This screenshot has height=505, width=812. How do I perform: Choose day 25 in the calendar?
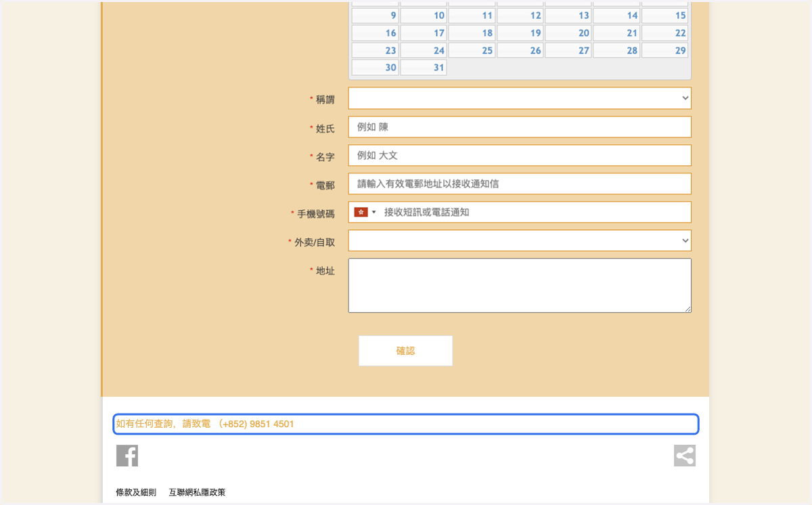[x=472, y=51]
